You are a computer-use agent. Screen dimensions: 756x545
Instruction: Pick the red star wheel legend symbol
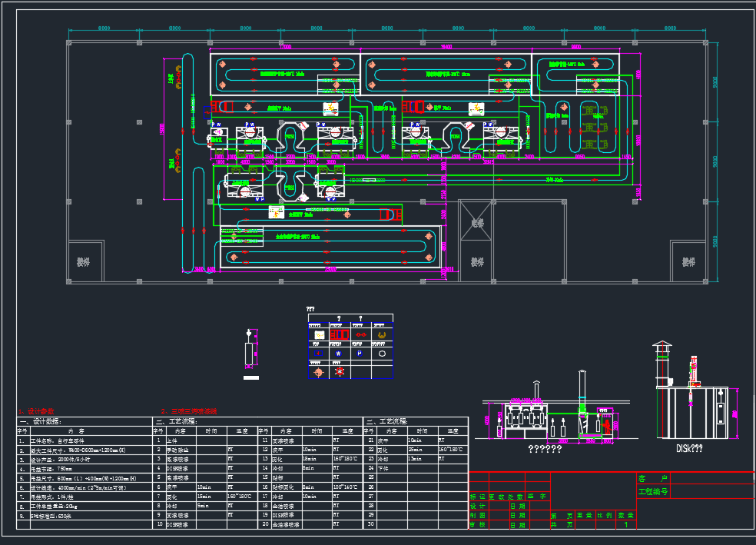[x=340, y=371]
